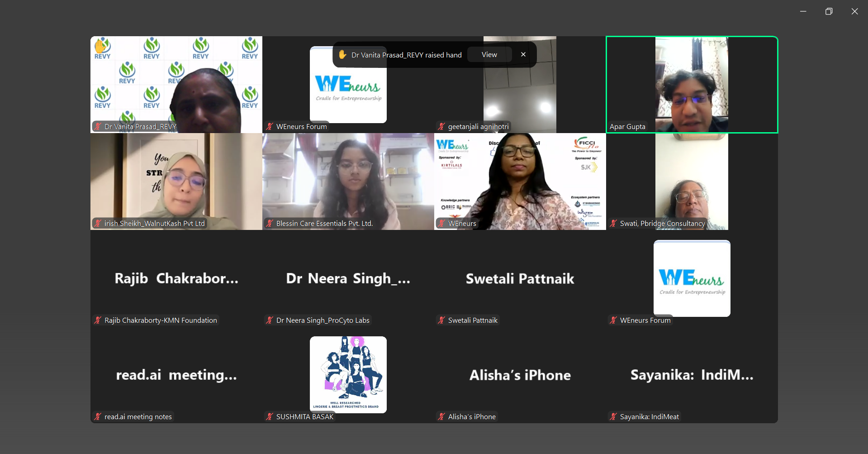Click muted microphone icon for Alisha's iPhone
The image size is (868, 454).
441,417
